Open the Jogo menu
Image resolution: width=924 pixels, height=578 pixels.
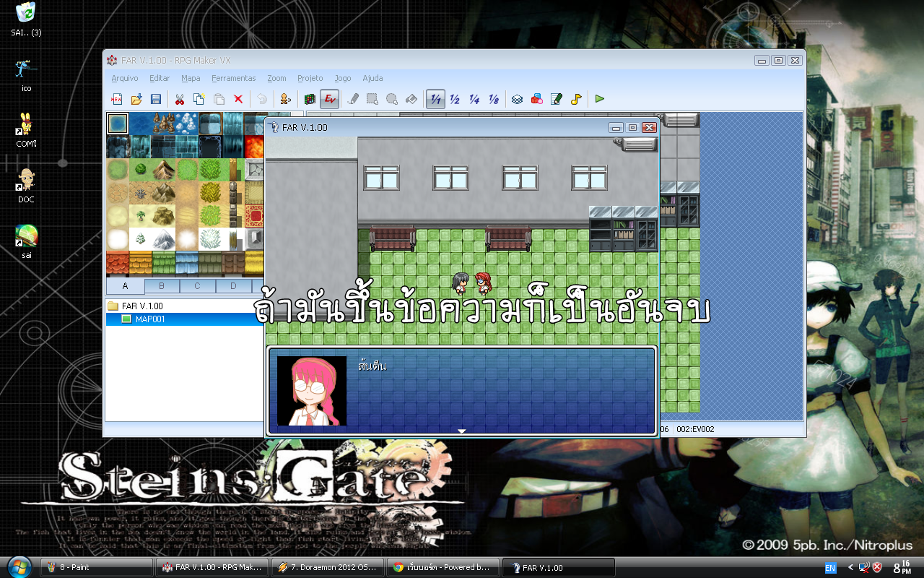[343, 78]
